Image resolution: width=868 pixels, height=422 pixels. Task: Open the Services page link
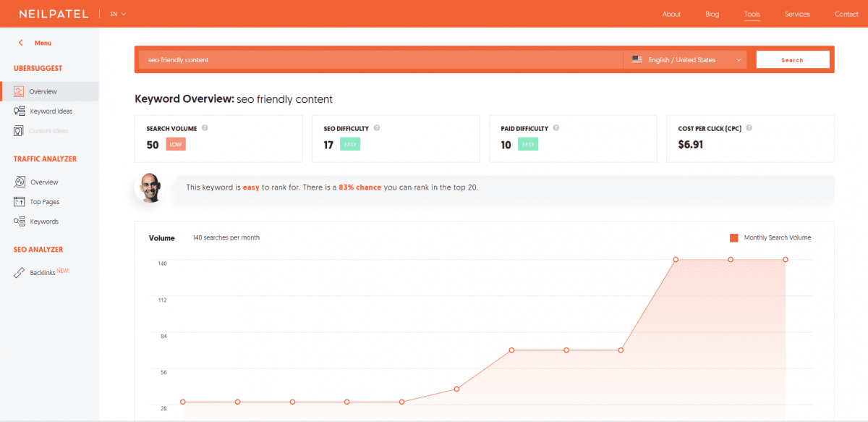[797, 14]
